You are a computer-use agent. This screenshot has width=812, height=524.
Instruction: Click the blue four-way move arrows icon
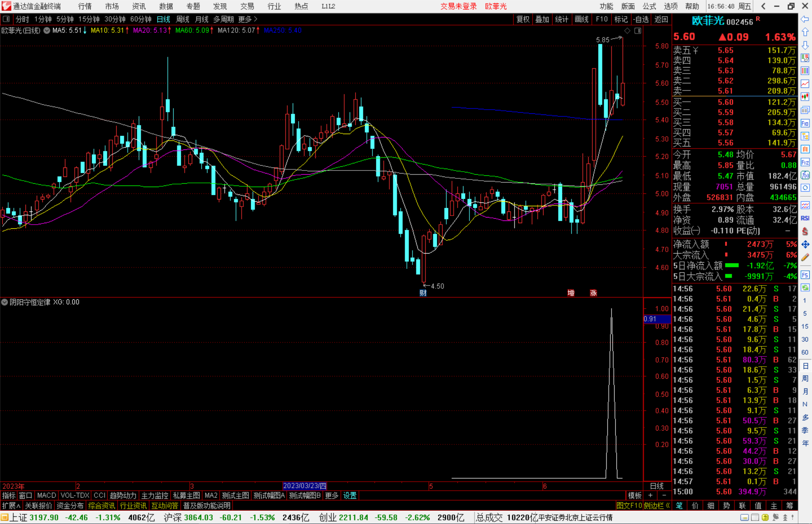(x=805, y=245)
